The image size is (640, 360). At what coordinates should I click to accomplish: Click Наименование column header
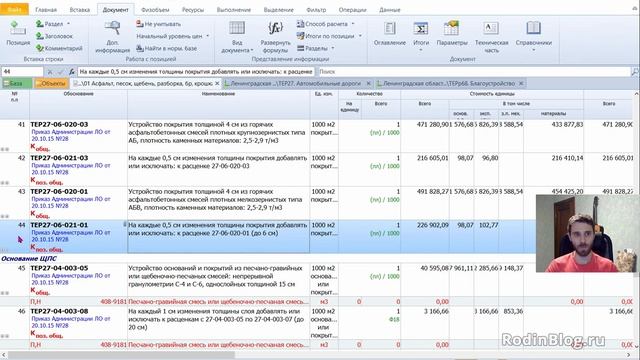tap(218, 94)
